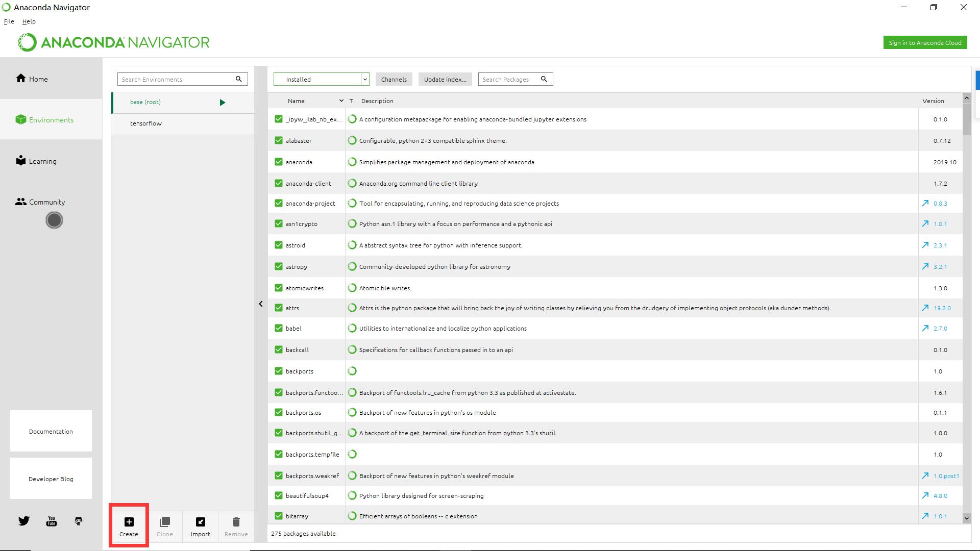Click the GitHub octocat icon
This screenshot has width=980, height=551.
pos(79,521)
